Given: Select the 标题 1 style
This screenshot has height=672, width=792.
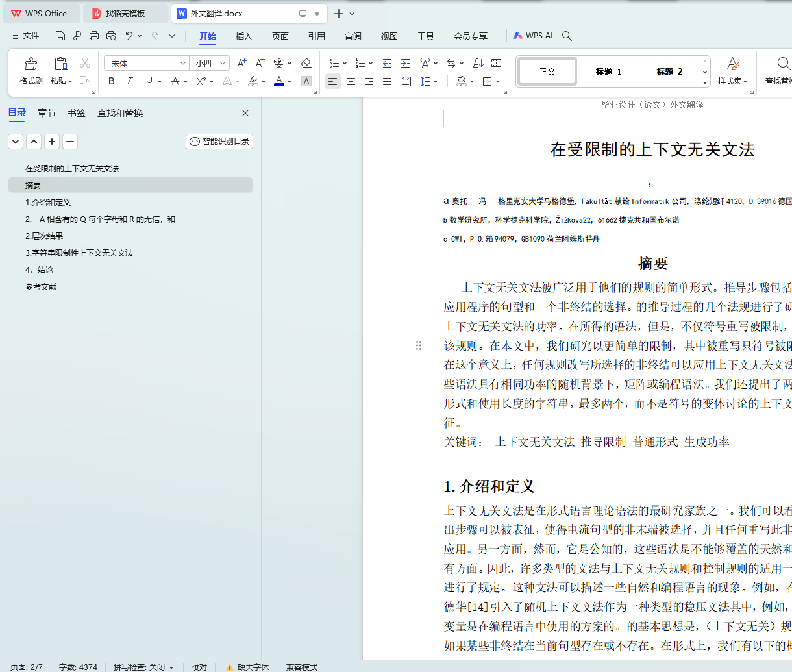Looking at the screenshot, I should click(608, 71).
